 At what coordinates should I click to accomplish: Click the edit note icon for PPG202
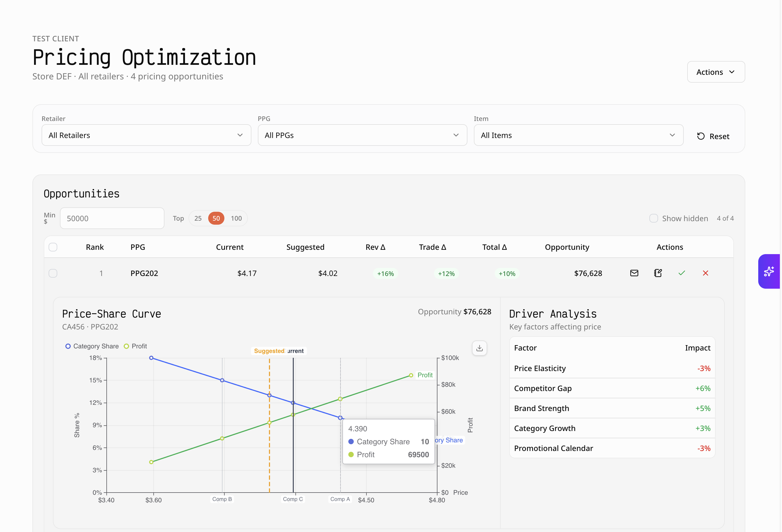658,273
